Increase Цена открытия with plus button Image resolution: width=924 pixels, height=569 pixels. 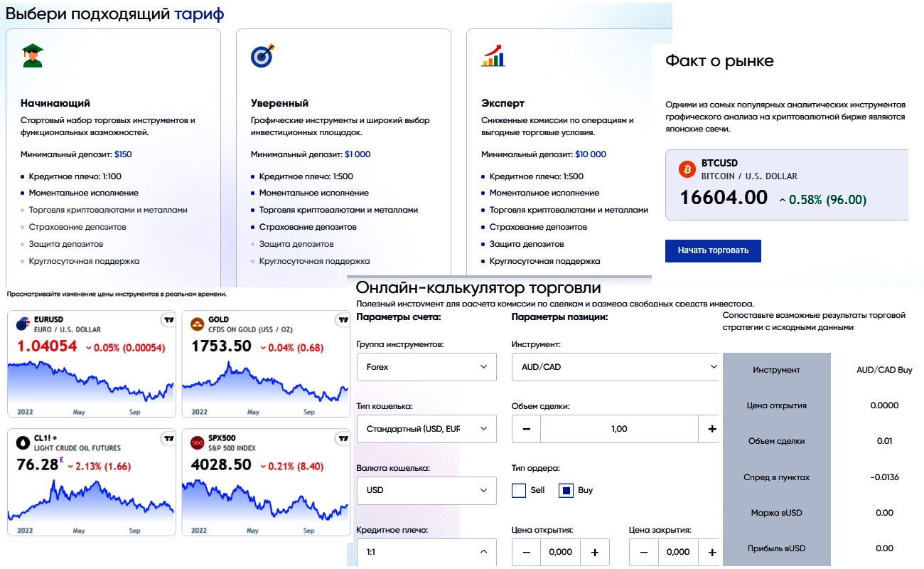click(594, 552)
